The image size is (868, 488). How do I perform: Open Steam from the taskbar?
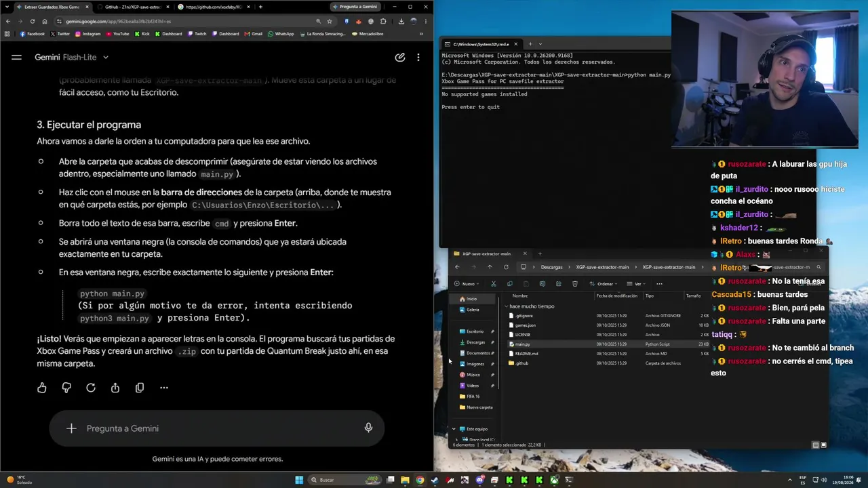coord(435,481)
